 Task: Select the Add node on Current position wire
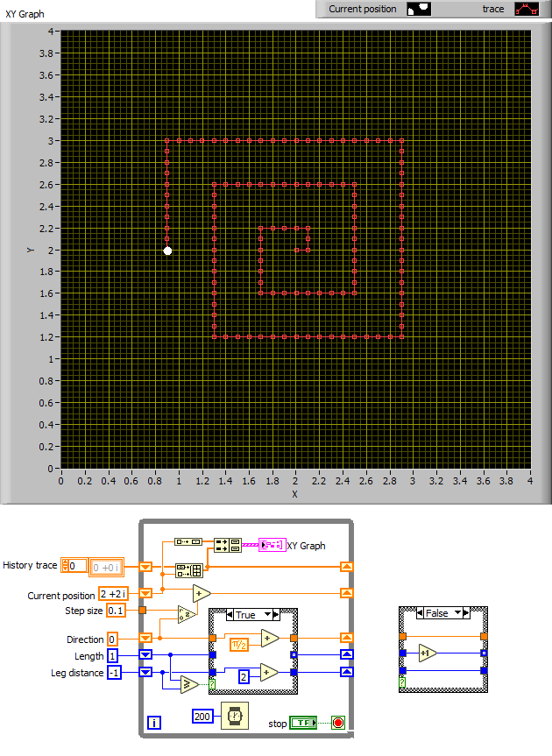pos(201,593)
